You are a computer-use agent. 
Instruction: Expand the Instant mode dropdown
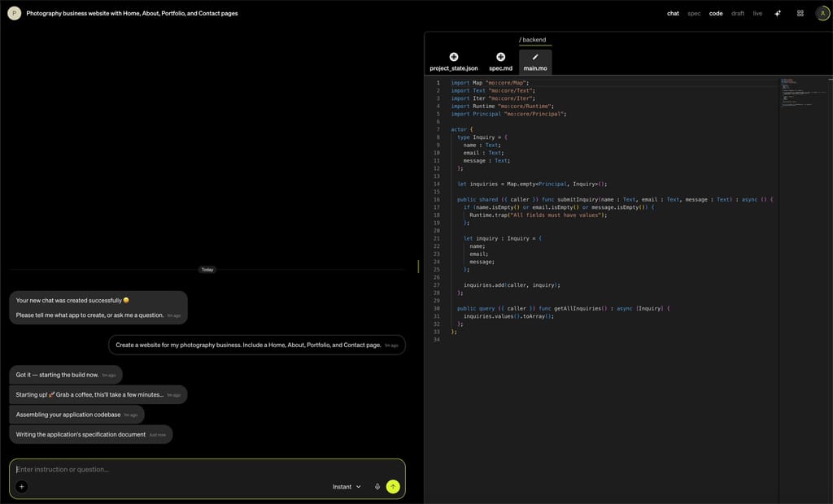(347, 487)
